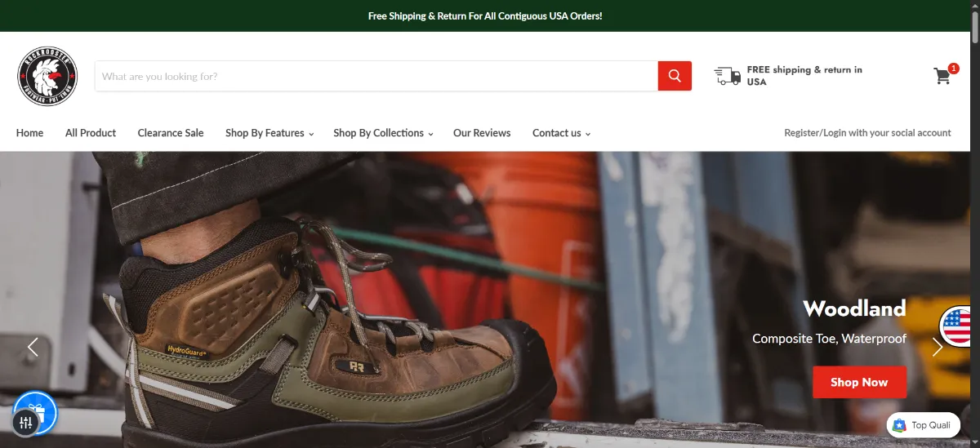Open the sliders settings widget
The height and width of the screenshot is (448, 980).
(25, 423)
